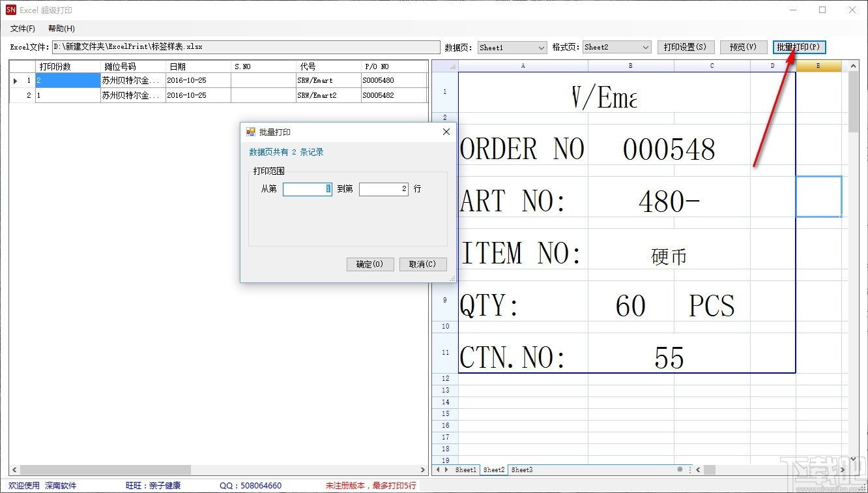Click the ITEM NO: cell

click(523, 254)
